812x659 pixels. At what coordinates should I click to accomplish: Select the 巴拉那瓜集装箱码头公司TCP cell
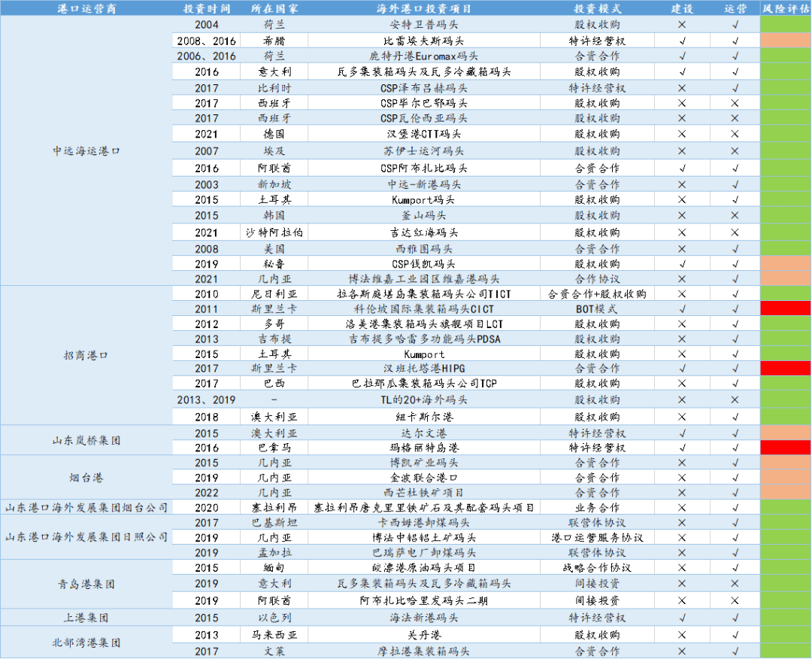click(x=424, y=384)
